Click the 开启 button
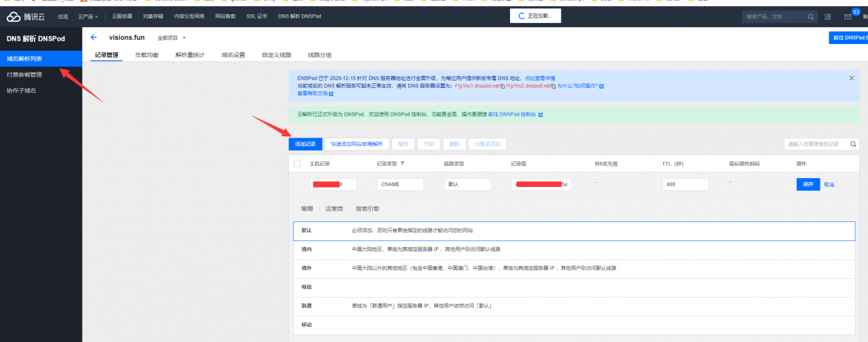 point(429,144)
